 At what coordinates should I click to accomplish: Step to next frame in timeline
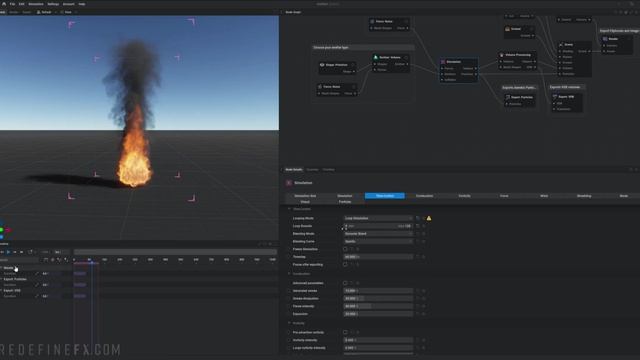pyautogui.click(x=15, y=252)
